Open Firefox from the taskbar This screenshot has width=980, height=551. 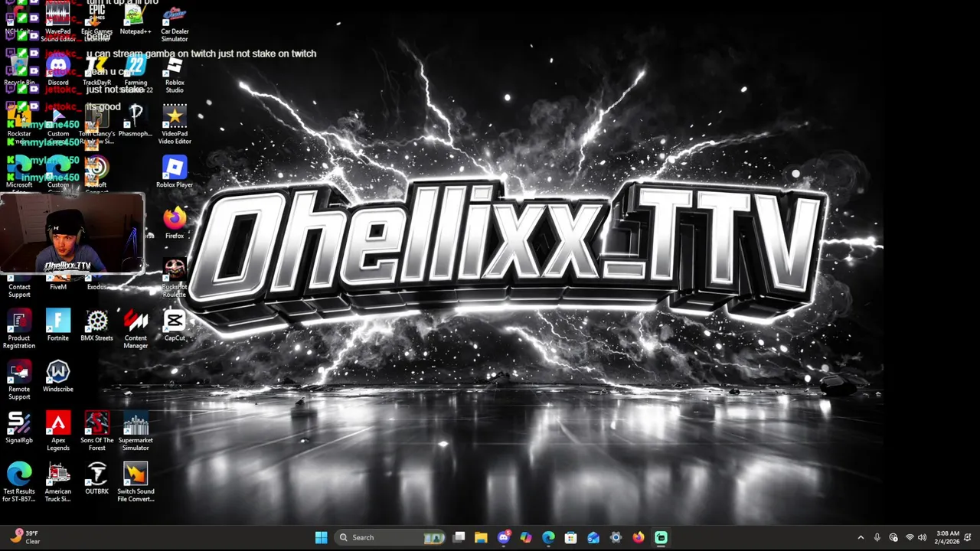tap(638, 537)
